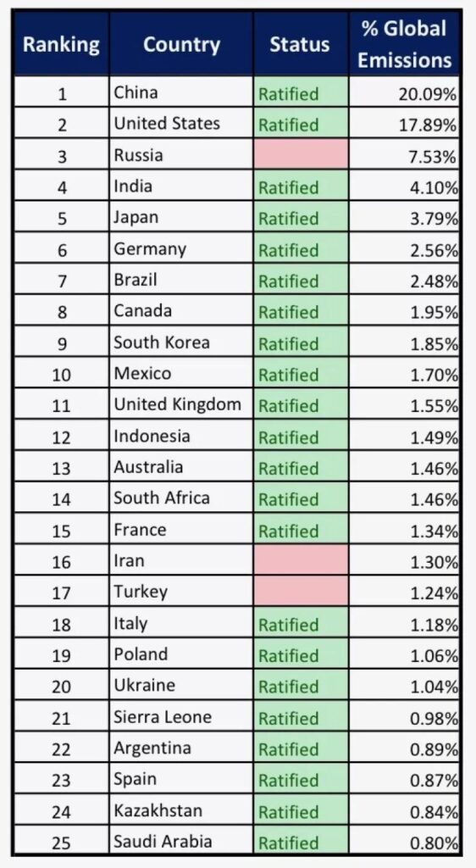Screen dimensions: 476x868
Task: Click the Ranking column header
Action: click(61, 43)
